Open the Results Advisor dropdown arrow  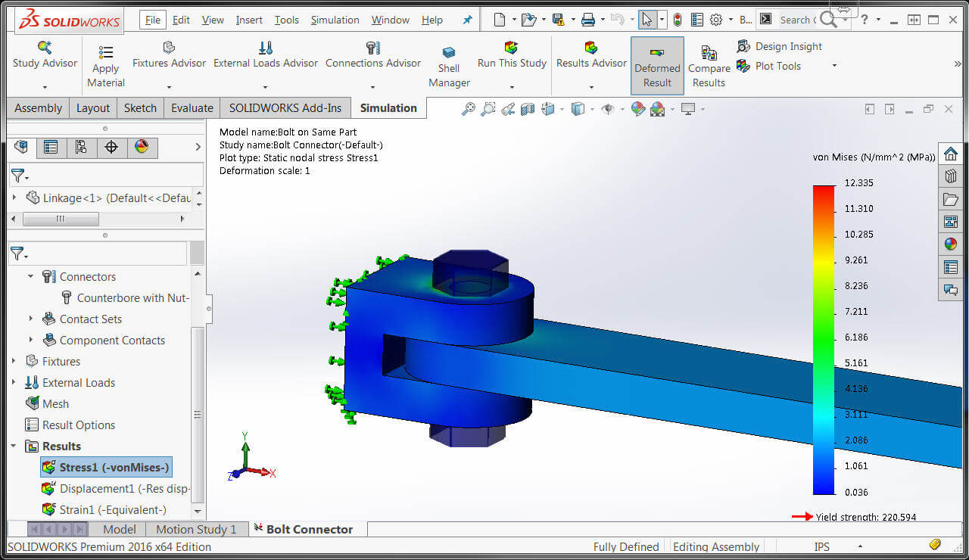click(x=591, y=86)
